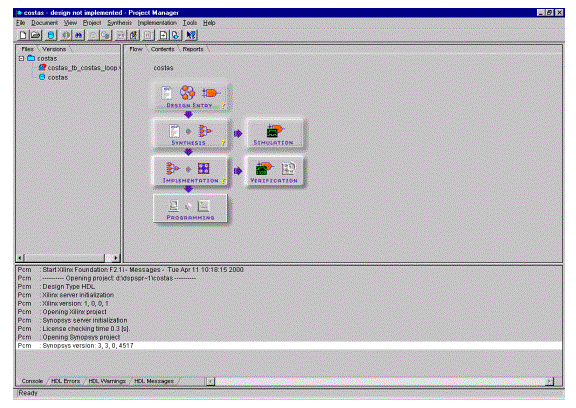
Task: Open the state diagram editor in Design Entry
Action: click(187, 93)
